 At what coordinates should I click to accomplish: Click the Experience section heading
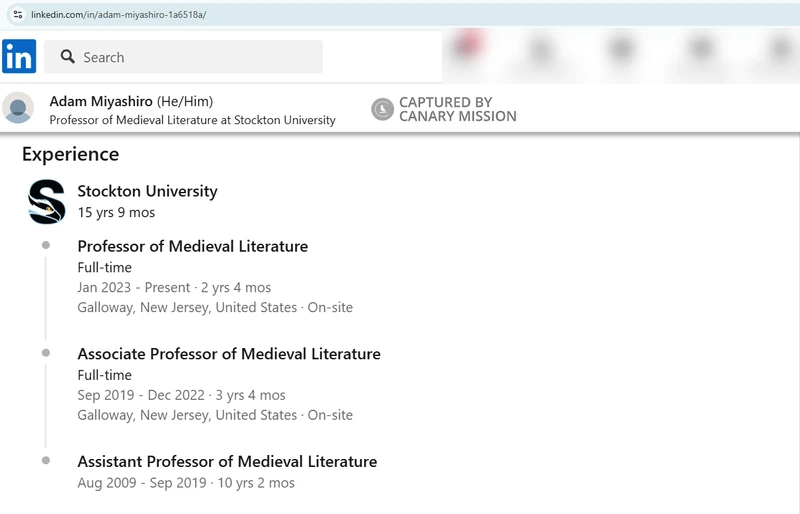coord(70,154)
